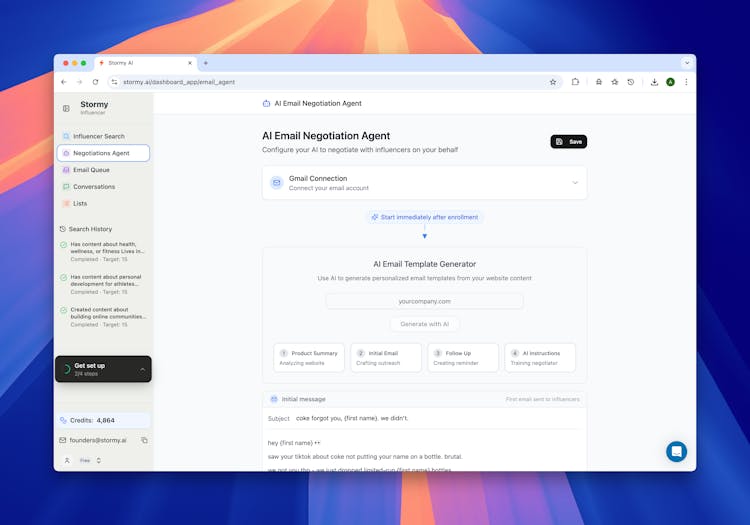Expand the Gmail Connection section chevron
750x525 pixels.
pos(575,183)
